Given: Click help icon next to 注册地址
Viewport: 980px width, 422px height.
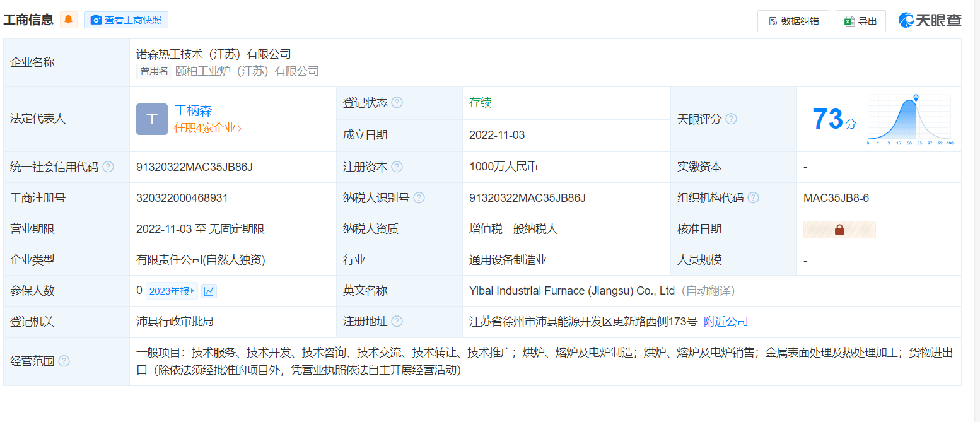Looking at the screenshot, I should pos(397,322).
